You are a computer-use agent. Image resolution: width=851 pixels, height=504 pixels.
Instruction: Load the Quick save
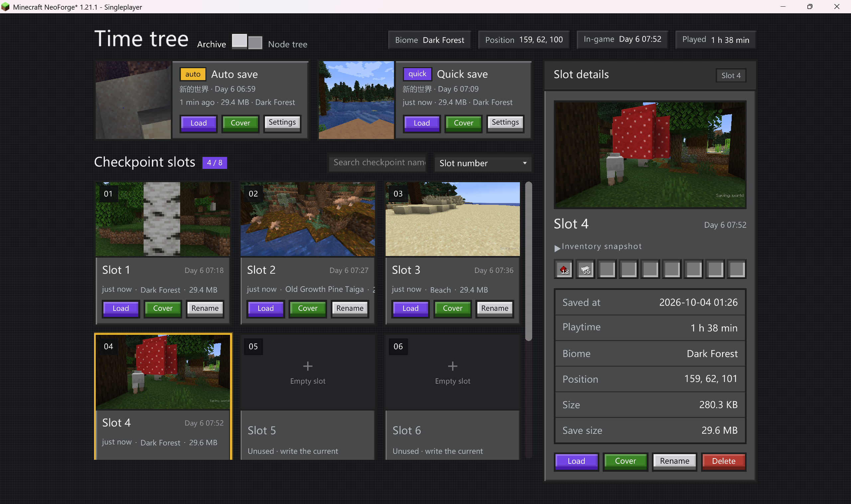coord(422,123)
